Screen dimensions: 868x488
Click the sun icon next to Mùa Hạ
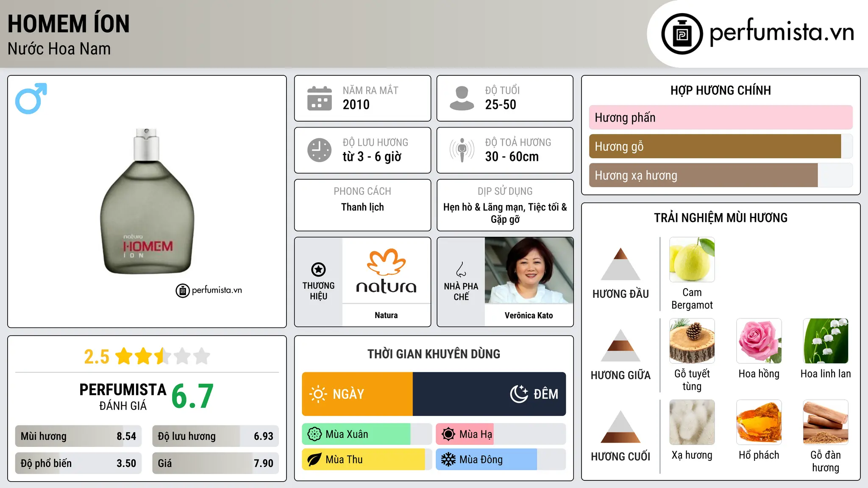(448, 434)
